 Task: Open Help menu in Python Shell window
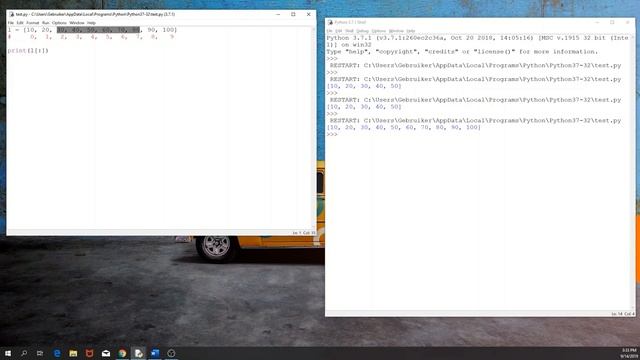411,31
